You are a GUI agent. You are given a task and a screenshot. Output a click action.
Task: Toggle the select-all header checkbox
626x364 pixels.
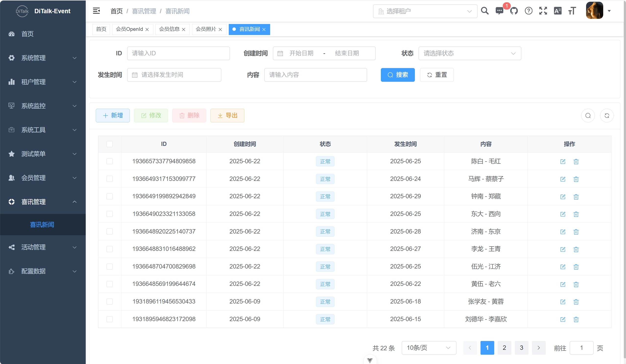tap(109, 144)
